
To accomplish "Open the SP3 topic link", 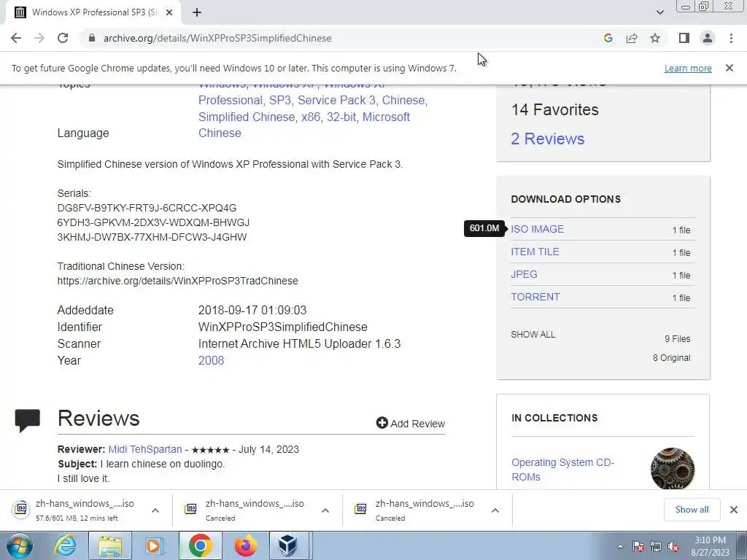I will [279, 101].
